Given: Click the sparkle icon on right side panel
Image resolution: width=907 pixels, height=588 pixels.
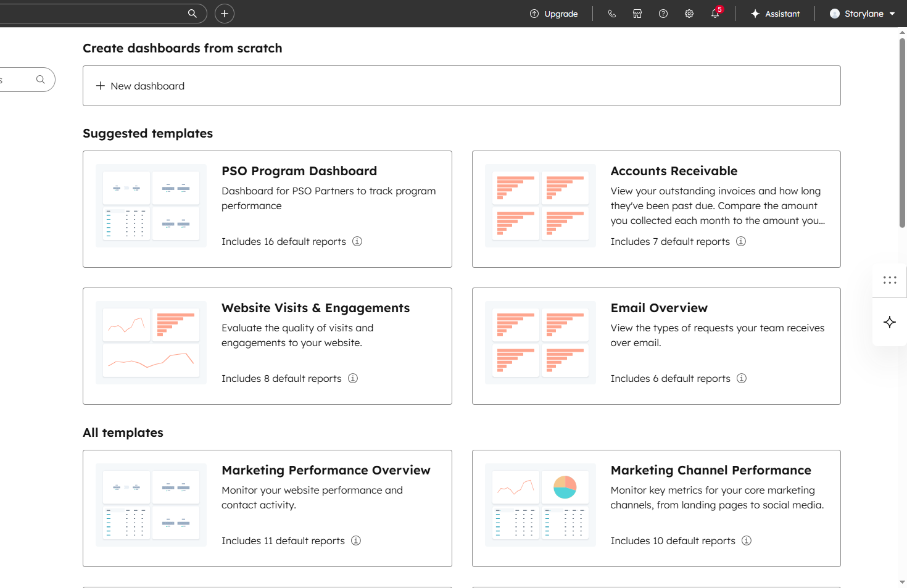Looking at the screenshot, I should [x=889, y=322].
